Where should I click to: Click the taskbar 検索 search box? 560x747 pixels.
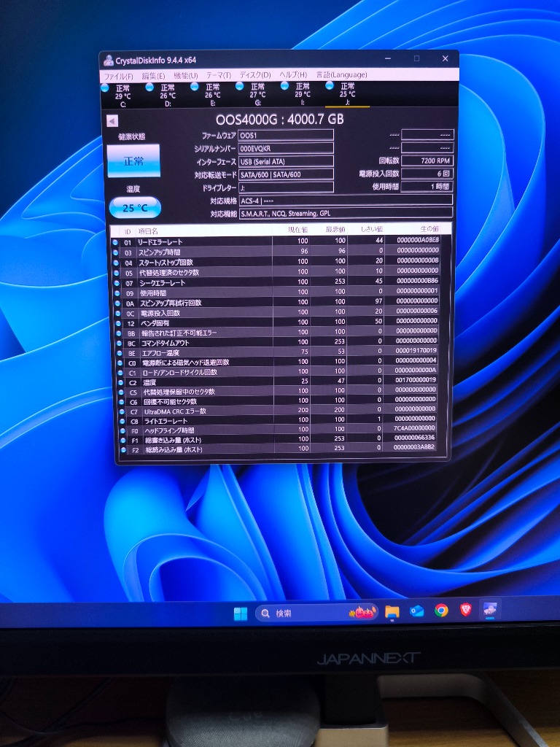point(317,613)
